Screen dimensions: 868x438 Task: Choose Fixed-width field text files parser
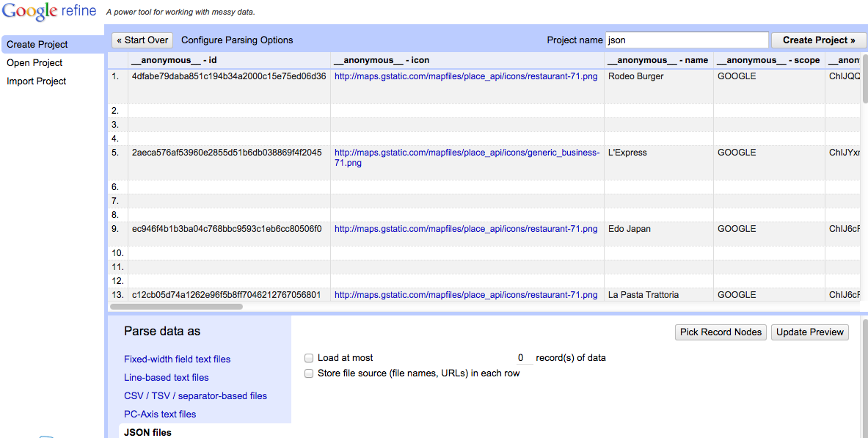(177, 359)
